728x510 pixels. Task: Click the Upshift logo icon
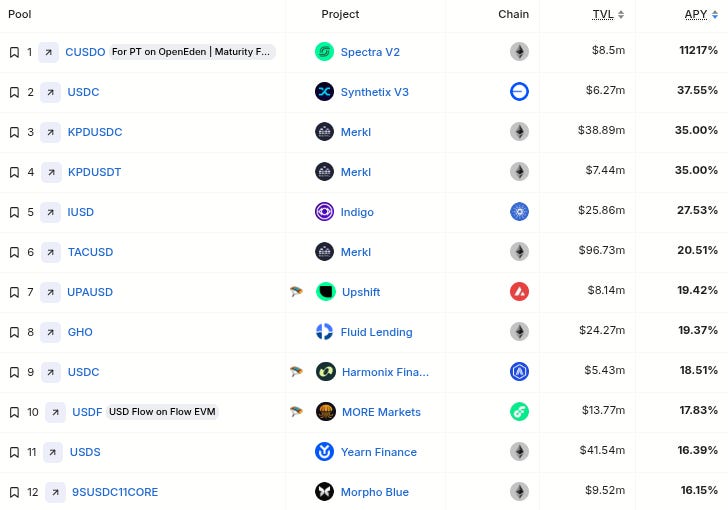(x=326, y=291)
